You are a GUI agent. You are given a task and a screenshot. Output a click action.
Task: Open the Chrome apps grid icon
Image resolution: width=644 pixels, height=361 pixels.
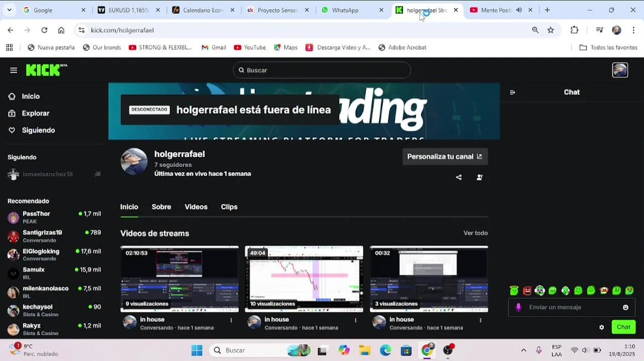(x=9, y=47)
